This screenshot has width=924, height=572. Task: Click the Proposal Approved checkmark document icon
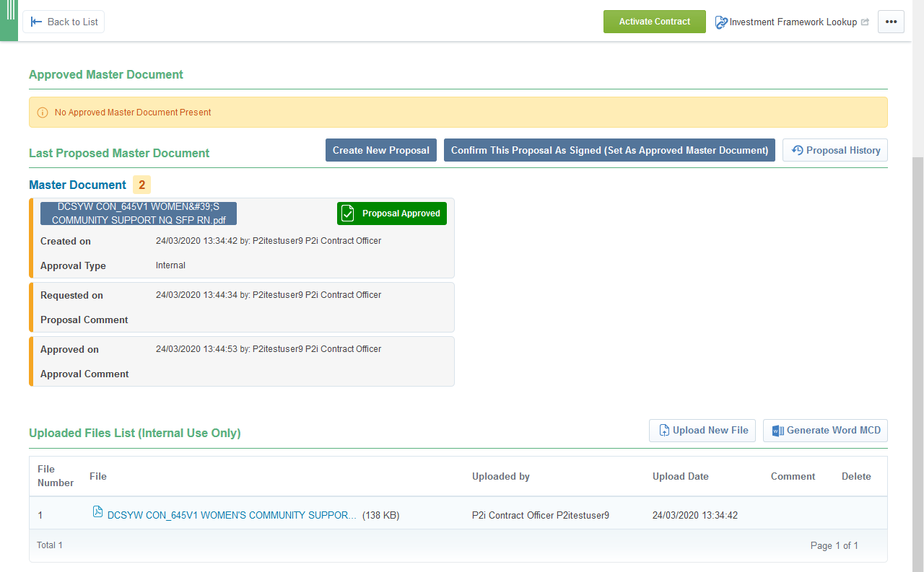coord(348,214)
